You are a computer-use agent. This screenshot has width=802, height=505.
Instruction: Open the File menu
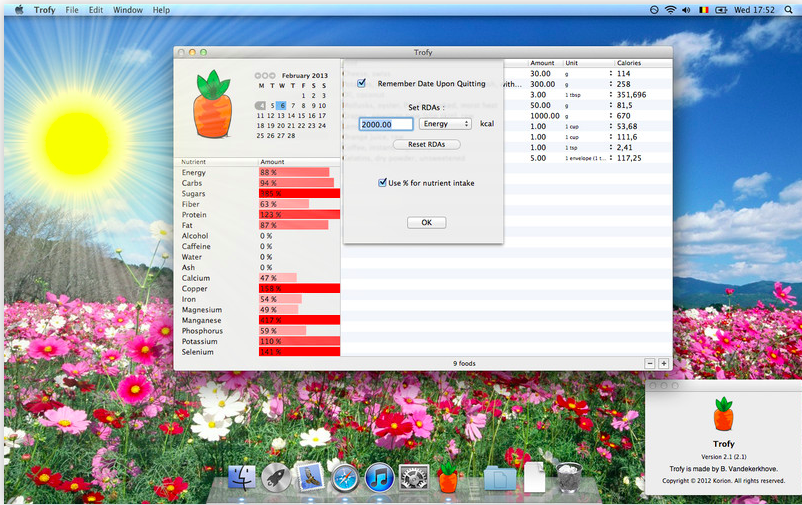coord(72,10)
